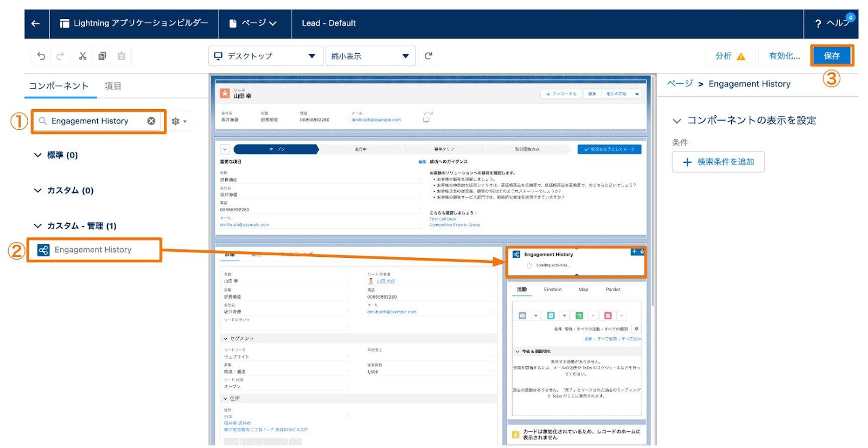Select the オープン path stage
This screenshot has height=448, width=868.
(277, 149)
